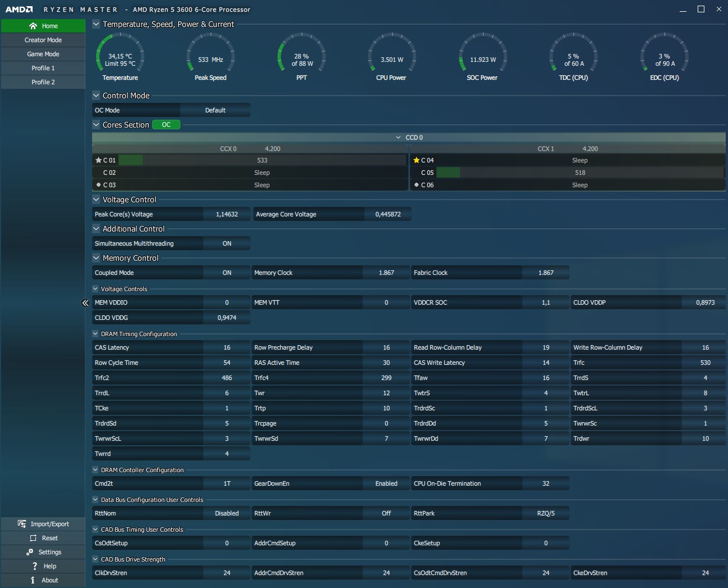The image size is (728, 588).
Task: Click the About info icon
Action: click(x=33, y=580)
